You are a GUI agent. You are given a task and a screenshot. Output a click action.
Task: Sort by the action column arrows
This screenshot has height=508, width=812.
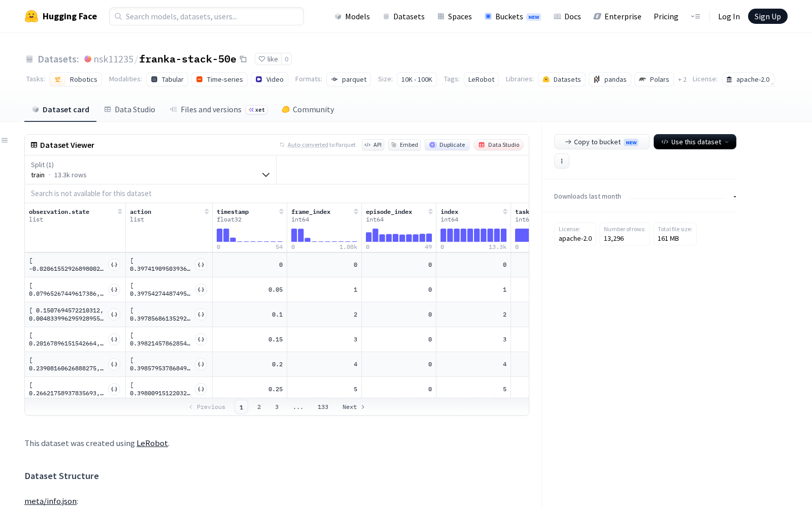tap(207, 212)
